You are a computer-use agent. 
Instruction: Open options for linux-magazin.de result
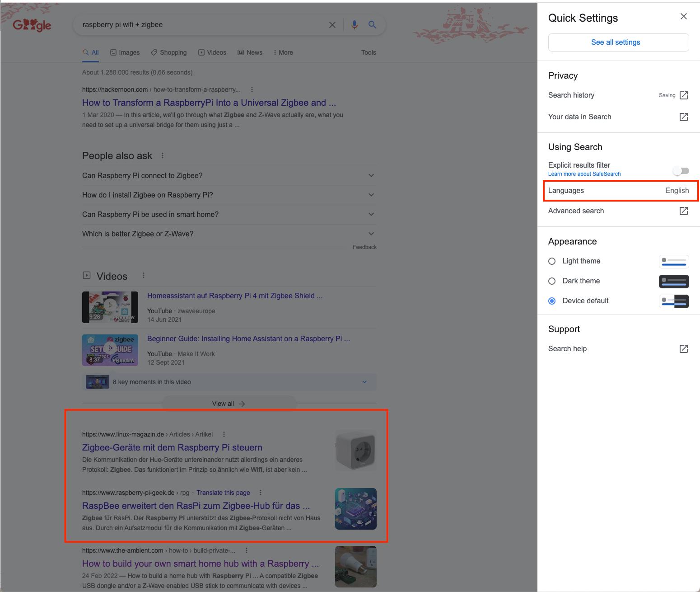224,434
